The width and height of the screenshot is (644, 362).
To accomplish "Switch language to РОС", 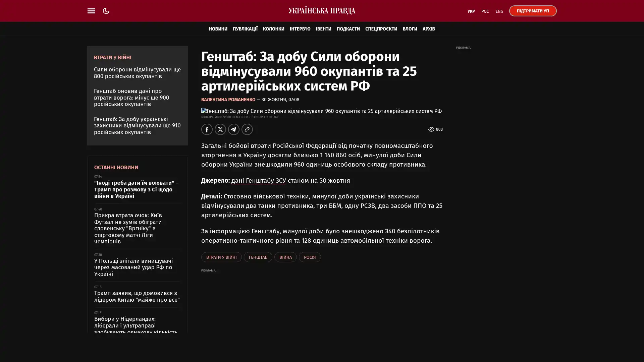I will tap(485, 11).
